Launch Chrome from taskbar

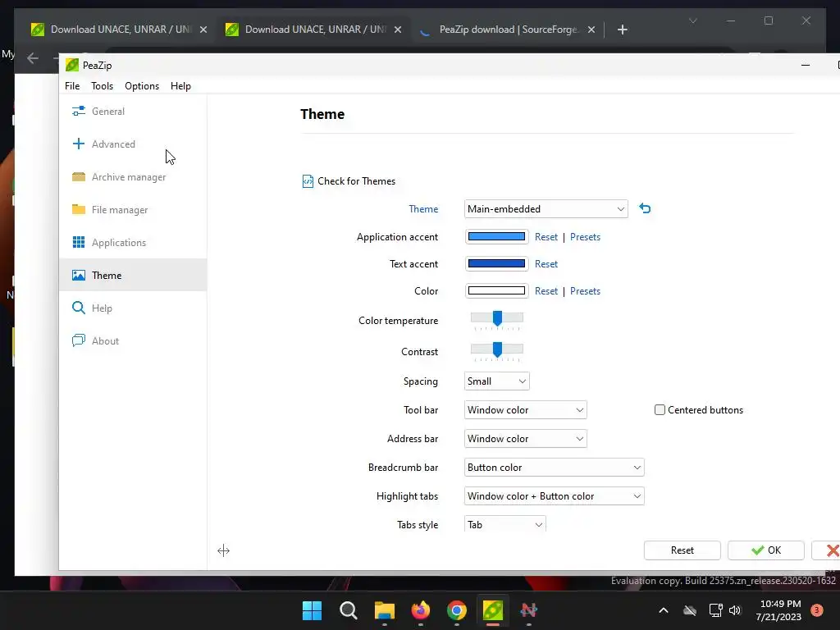coord(456,610)
